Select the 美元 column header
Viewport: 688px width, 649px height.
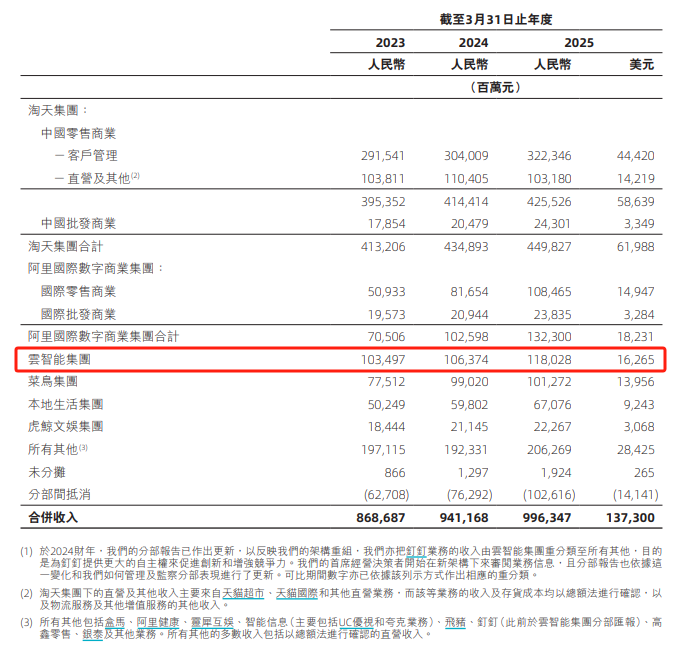click(x=641, y=64)
